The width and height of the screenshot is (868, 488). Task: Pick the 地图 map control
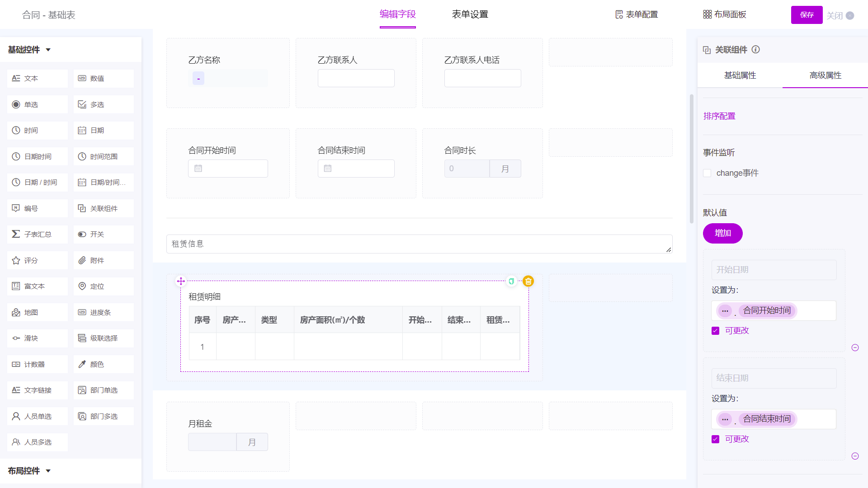pyautogui.click(x=38, y=312)
